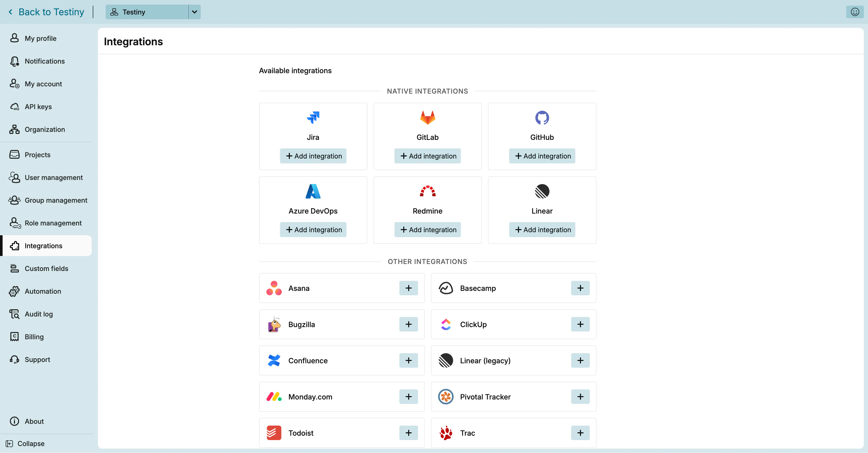Add the native Linear integration
The image size is (868, 453).
pos(542,230)
